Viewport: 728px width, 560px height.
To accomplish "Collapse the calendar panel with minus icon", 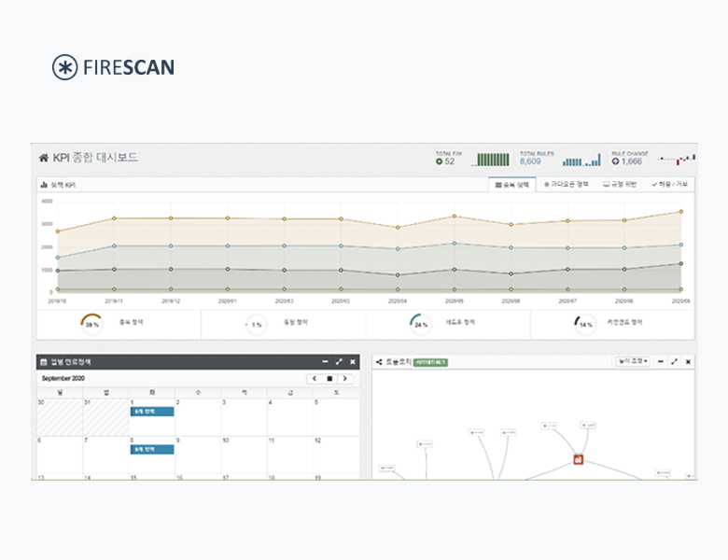I will (324, 361).
